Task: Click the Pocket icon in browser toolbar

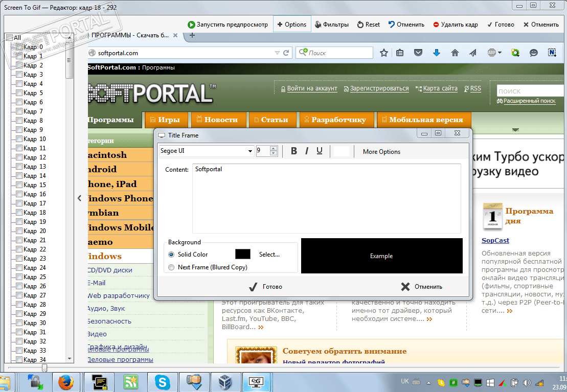Action: coord(418,53)
